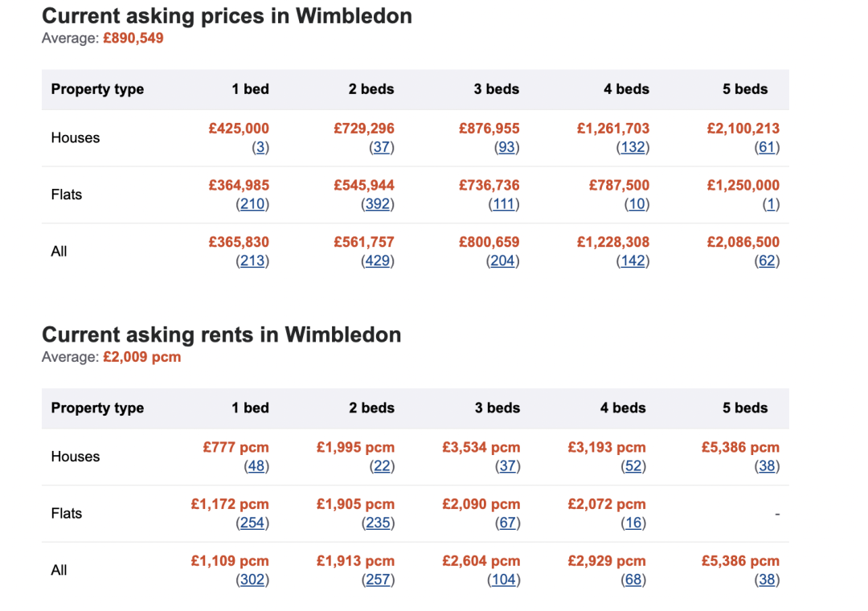Click the 132 four-bed houses for sale count
Viewport: 868px width, 611px height.
(633, 148)
